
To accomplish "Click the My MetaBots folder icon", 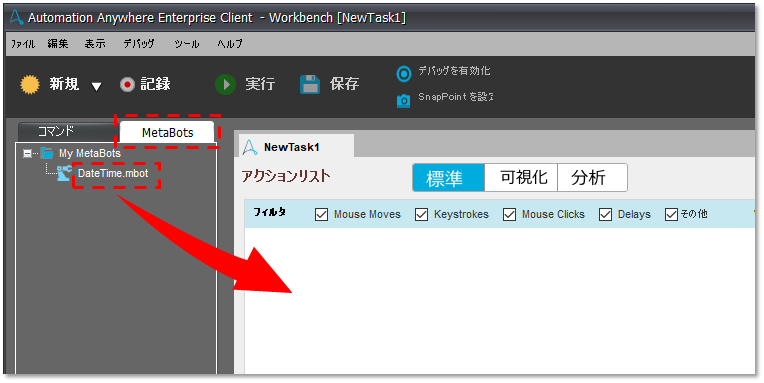I will 47,153.
